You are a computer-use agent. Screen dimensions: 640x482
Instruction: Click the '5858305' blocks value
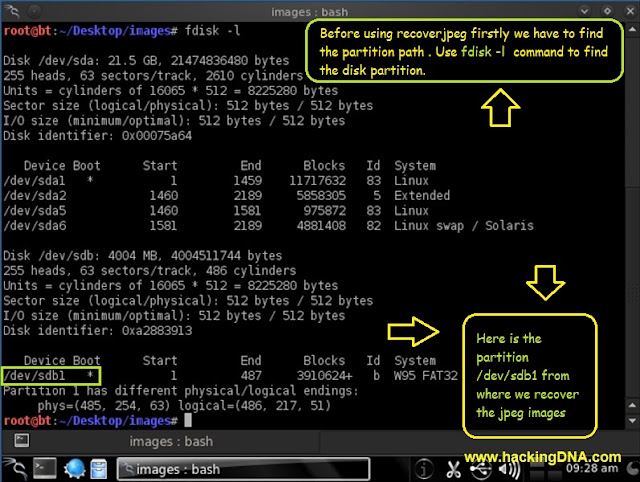tap(321, 195)
